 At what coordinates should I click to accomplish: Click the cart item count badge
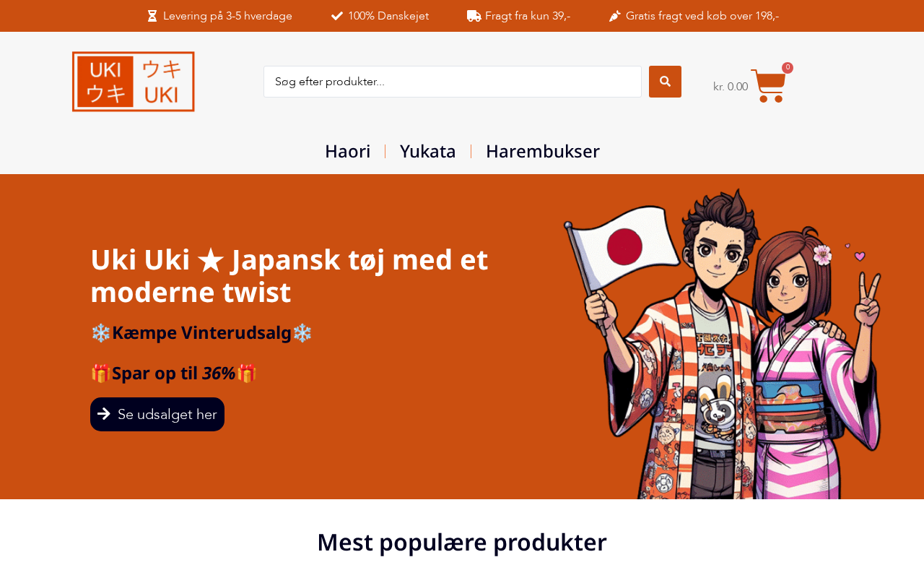(x=788, y=68)
